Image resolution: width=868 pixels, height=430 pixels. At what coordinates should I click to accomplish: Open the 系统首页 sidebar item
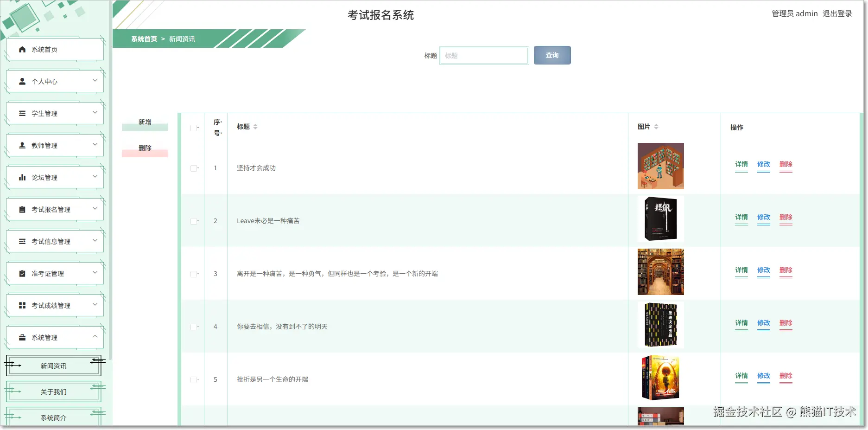[55, 49]
